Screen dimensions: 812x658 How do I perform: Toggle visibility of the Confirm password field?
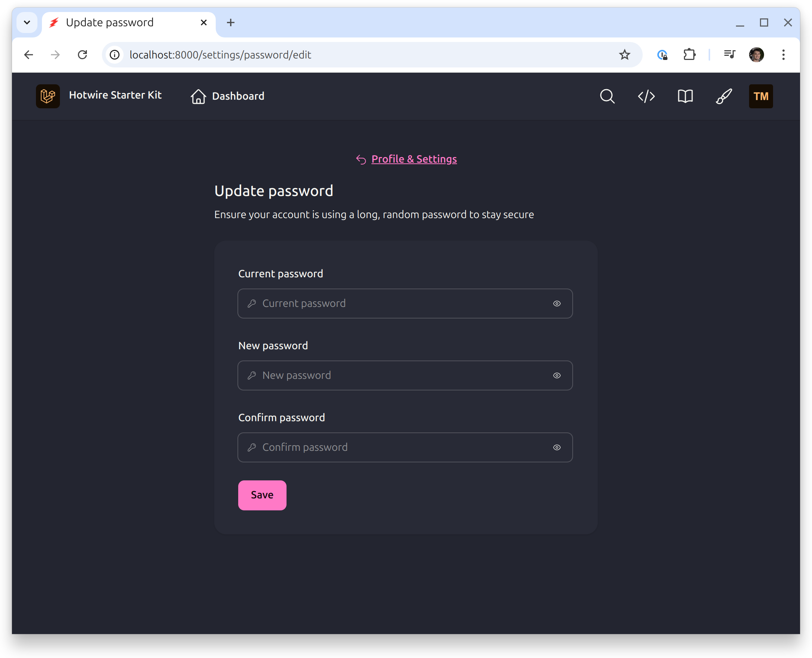[557, 447]
